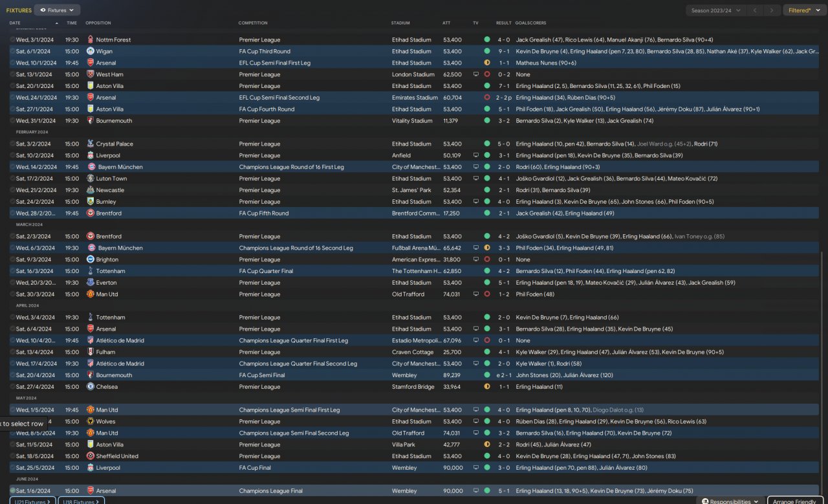Screen dimensions: 828x504
Task: Click the draw indicator on Aston Villa 11/5/2024 row
Action: [486, 444]
